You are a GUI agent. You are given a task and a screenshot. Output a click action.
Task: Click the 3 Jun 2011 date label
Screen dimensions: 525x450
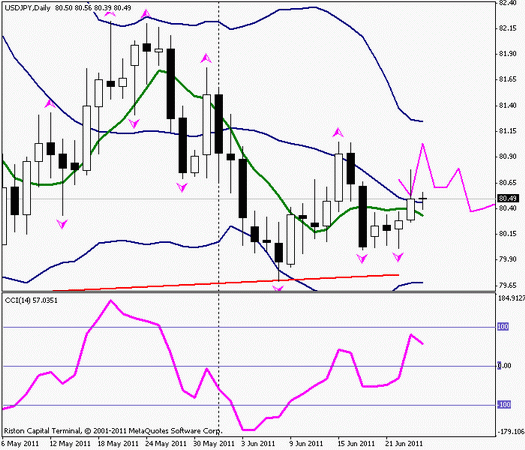259,444
